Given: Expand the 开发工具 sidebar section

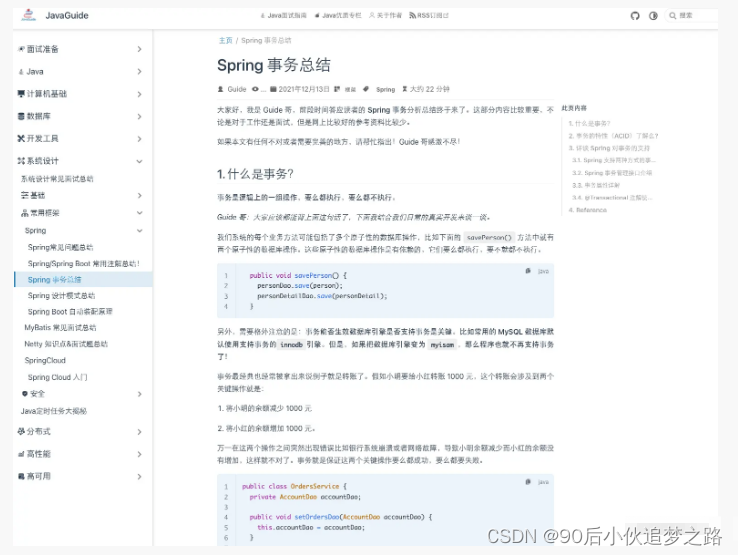Looking at the screenshot, I should (139, 139).
